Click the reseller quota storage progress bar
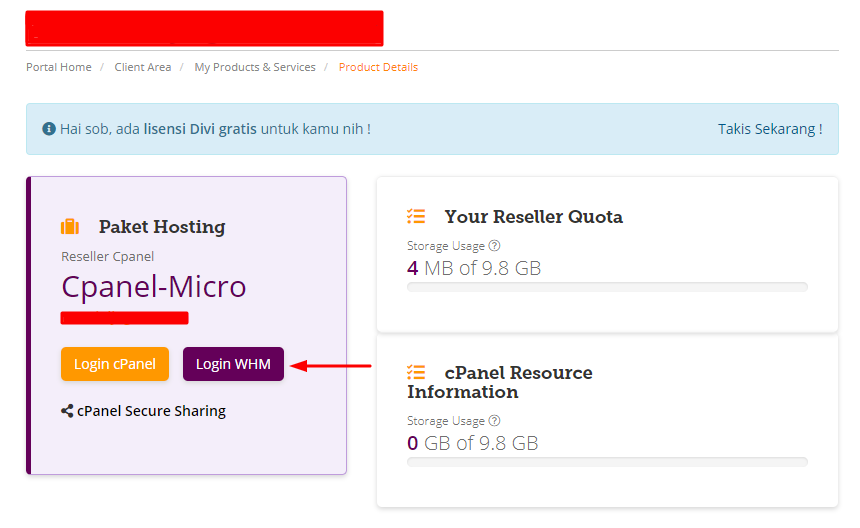 [607, 287]
